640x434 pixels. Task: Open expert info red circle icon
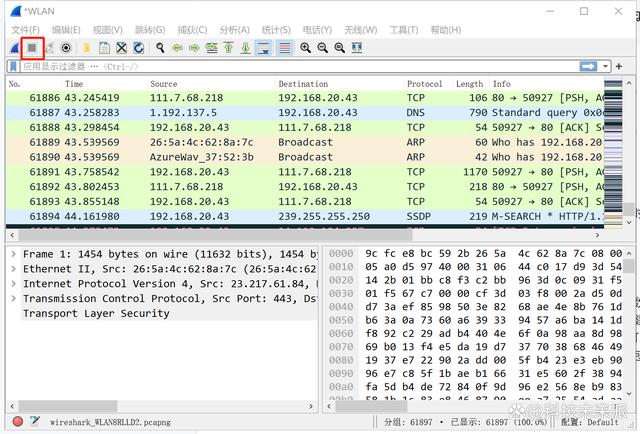pyautogui.click(x=17, y=422)
